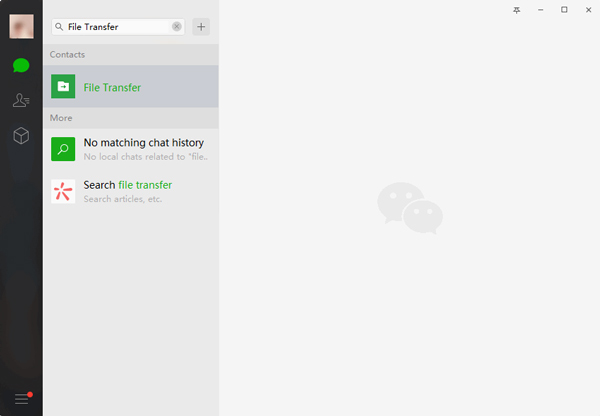The width and height of the screenshot is (600, 416).
Task: Click the green search history icon
Action: click(63, 149)
